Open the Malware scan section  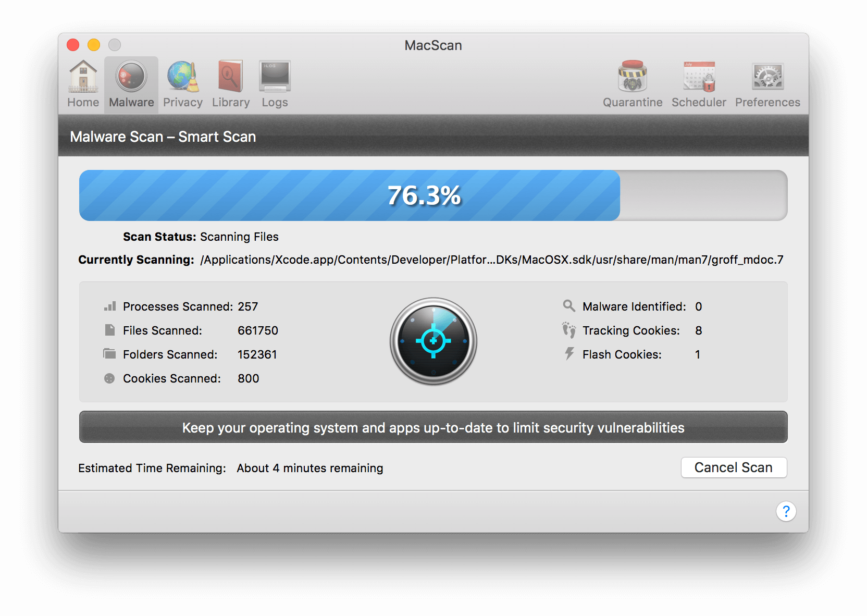pyautogui.click(x=131, y=83)
